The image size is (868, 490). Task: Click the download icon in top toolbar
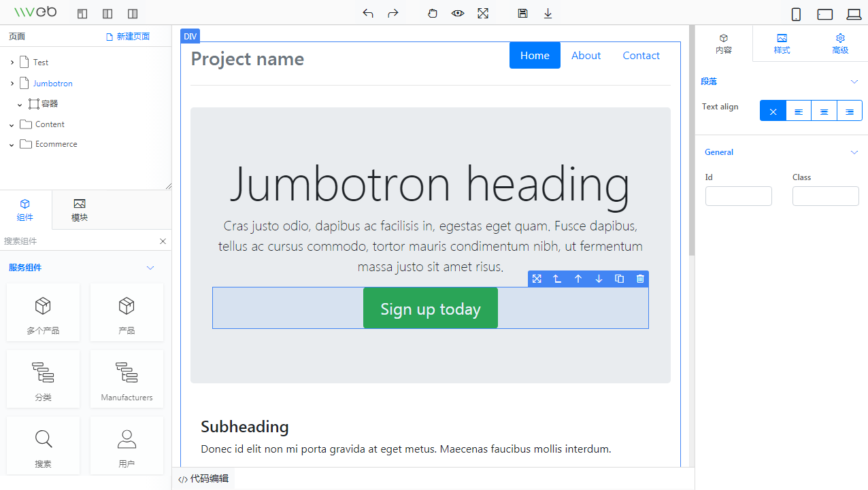click(548, 13)
